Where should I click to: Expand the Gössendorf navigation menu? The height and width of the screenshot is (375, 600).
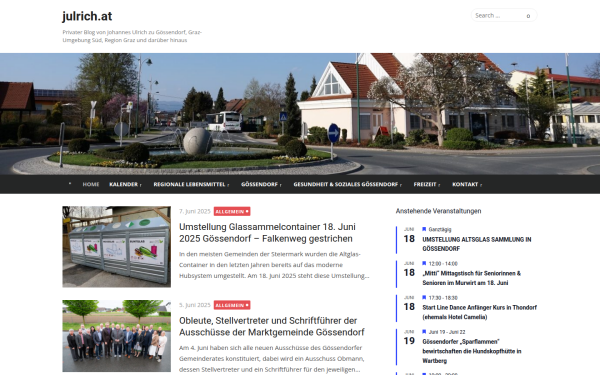pos(261,184)
